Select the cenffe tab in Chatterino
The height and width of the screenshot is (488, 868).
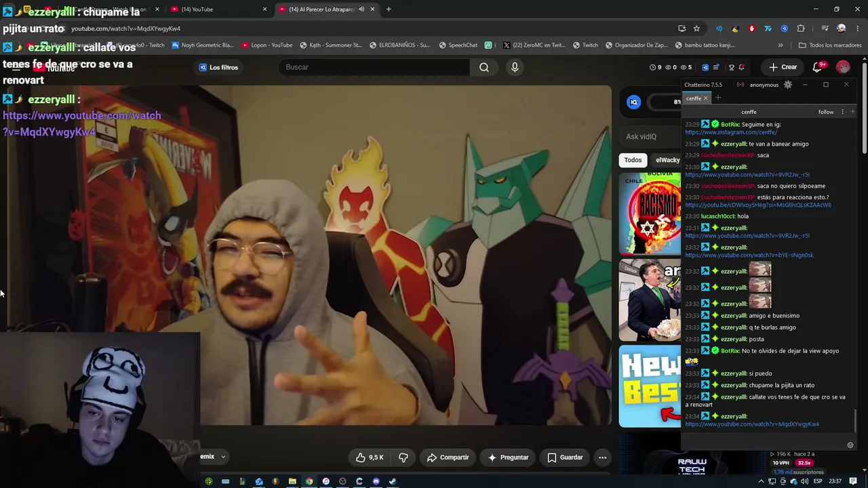(x=696, y=98)
